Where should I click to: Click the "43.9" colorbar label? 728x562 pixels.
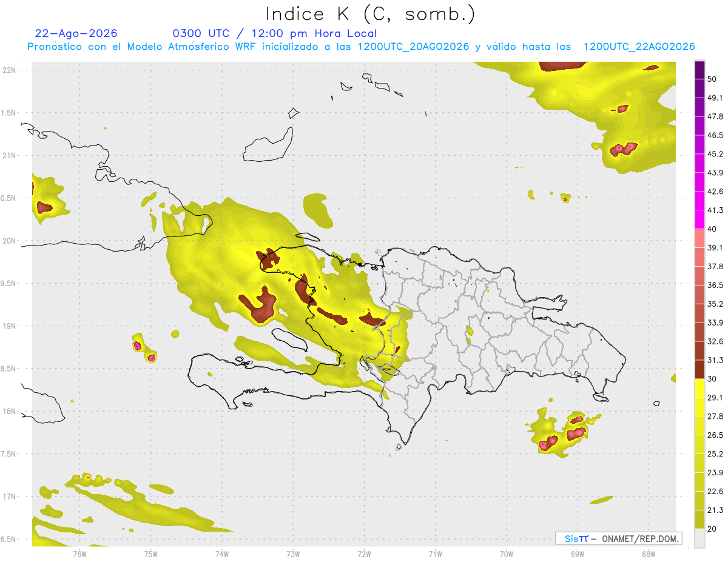tap(715, 173)
